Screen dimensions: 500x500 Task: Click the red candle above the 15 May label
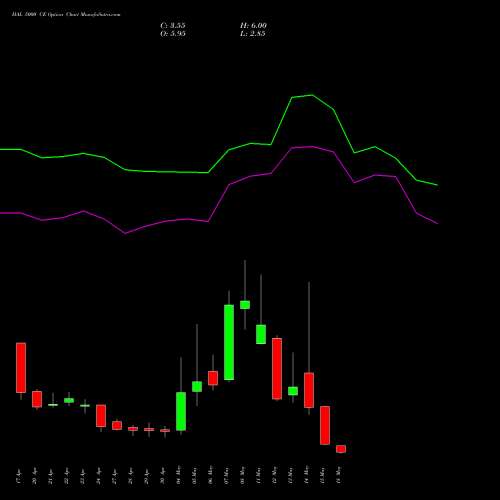325,425
